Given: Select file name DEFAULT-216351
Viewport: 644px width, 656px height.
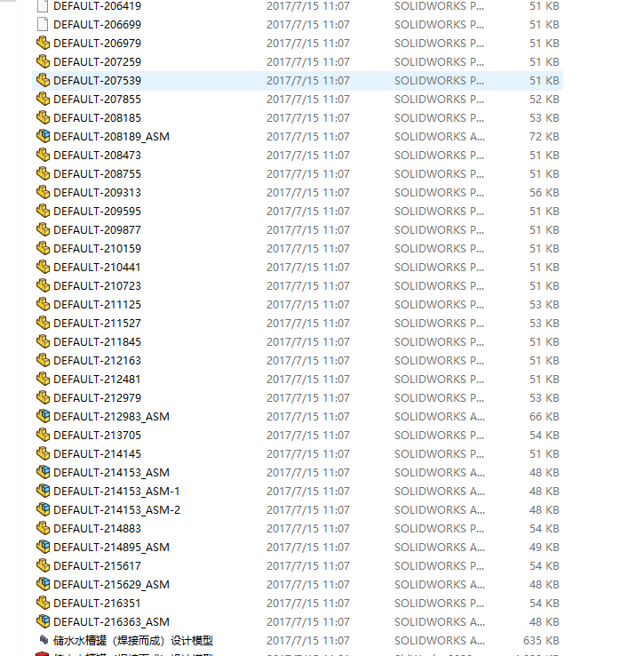Looking at the screenshot, I should click(x=97, y=604).
